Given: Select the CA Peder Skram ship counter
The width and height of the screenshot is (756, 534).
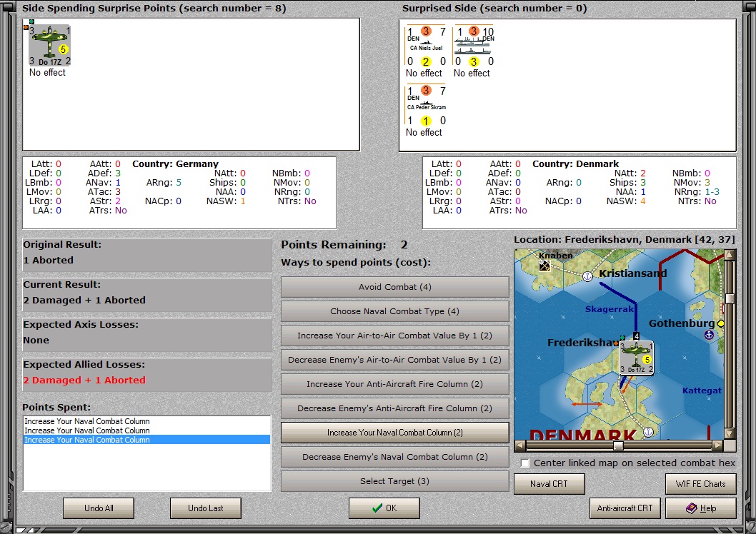Looking at the screenshot, I should pos(426,104).
